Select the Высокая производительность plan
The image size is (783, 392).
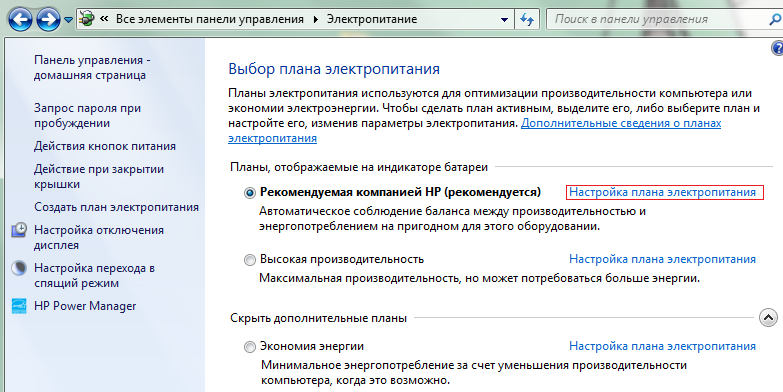(250, 260)
